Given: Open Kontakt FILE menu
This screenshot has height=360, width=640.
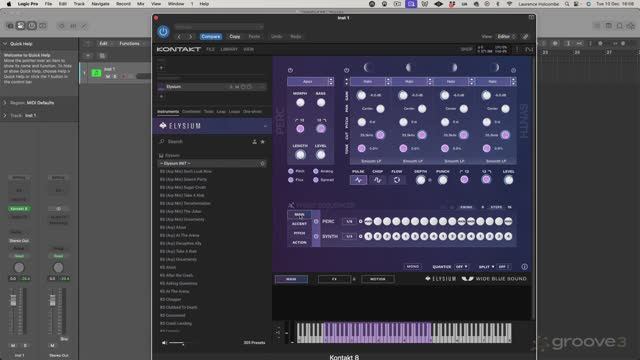Looking at the screenshot, I should point(210,49).
